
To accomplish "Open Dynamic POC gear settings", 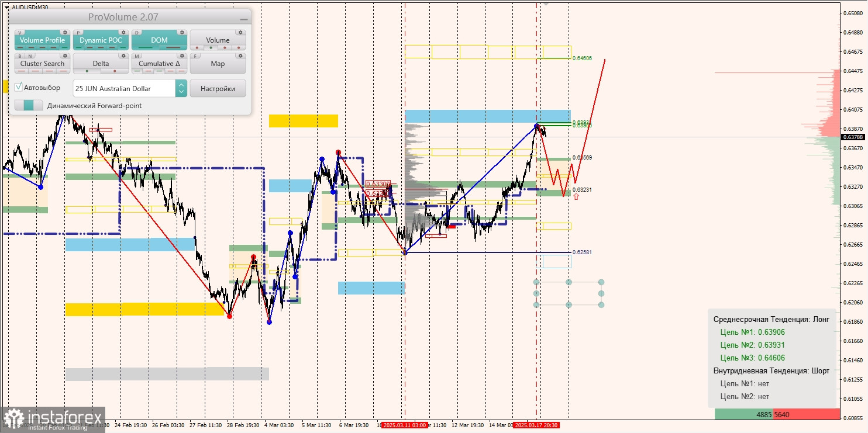I will [x=123, y=32].
